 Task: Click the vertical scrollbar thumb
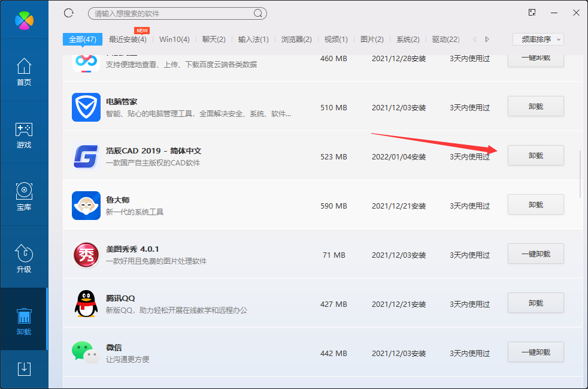point(580,174)
